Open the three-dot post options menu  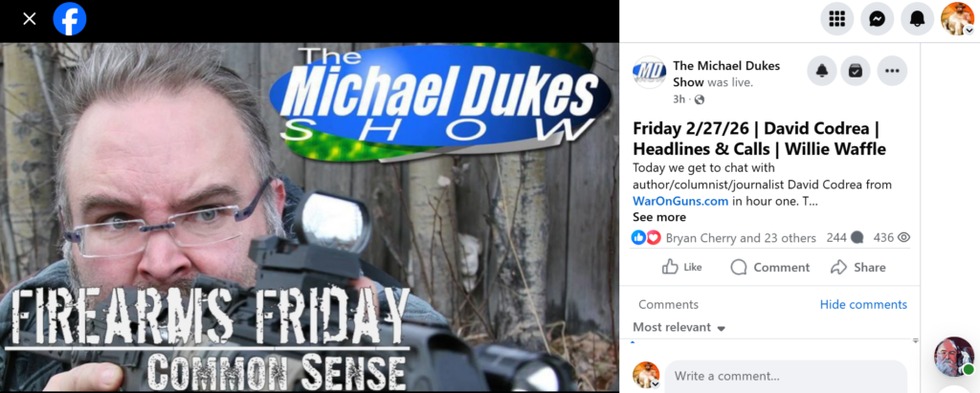[x=892, y=71]
